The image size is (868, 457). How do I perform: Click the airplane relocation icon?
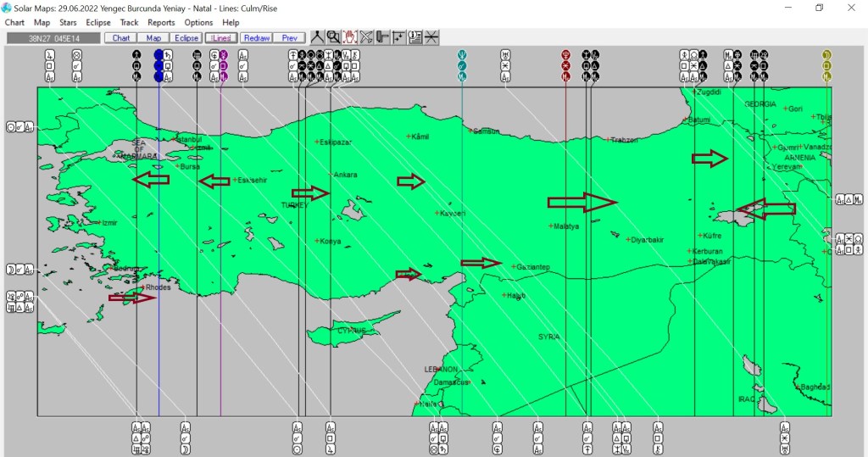[x=366, y=37]
